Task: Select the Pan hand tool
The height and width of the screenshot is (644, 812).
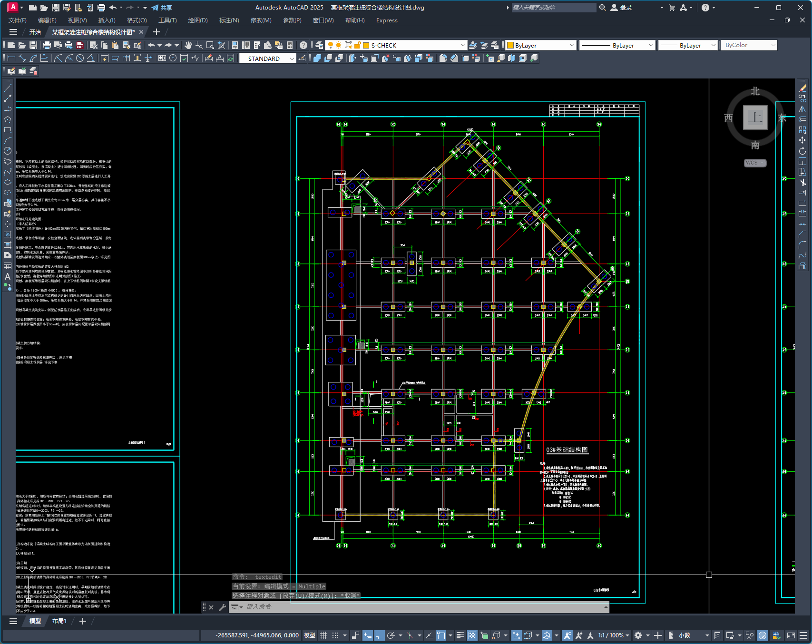Action: click(x=188, y=45)
